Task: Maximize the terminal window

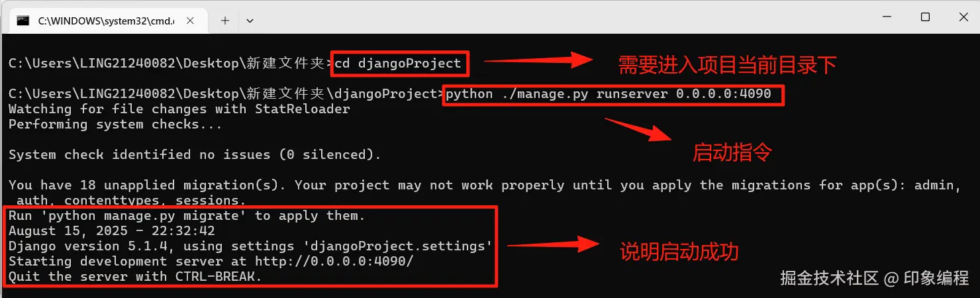Action: pos(925,18)
